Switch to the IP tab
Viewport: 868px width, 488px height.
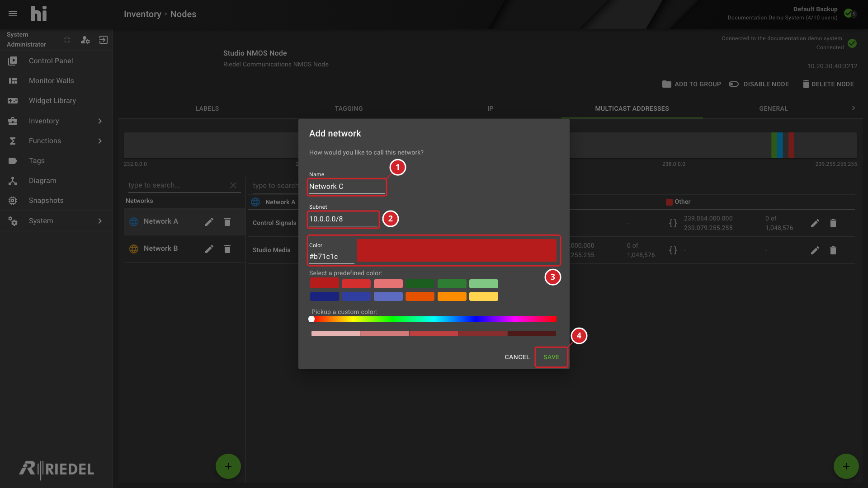[x=490, y=108]
